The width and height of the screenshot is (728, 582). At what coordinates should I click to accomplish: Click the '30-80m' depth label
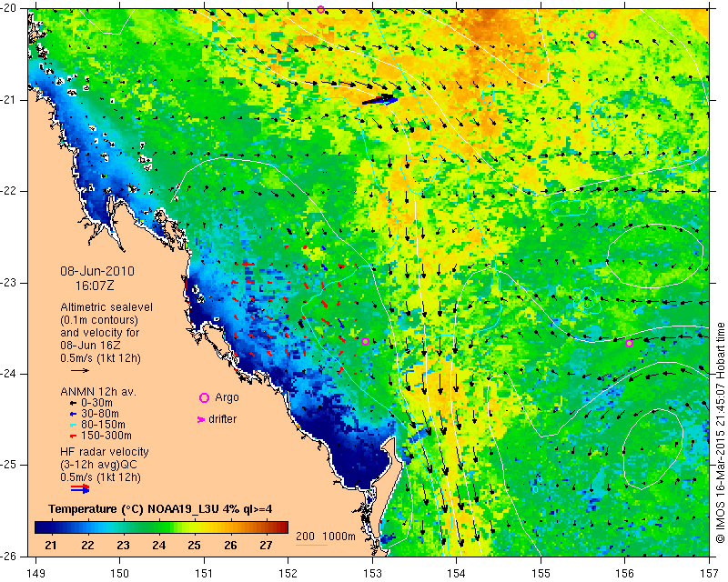[x=100, y=414]
